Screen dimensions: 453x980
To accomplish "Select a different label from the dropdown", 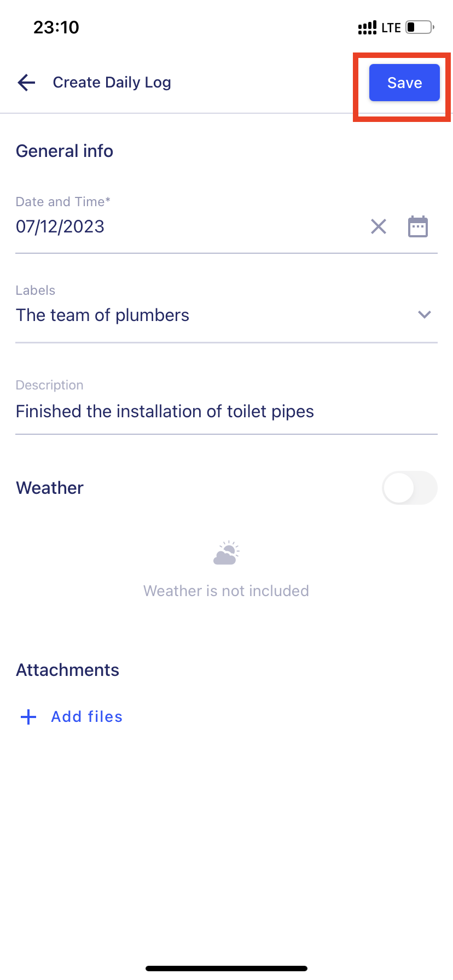I will pos(424,315).
